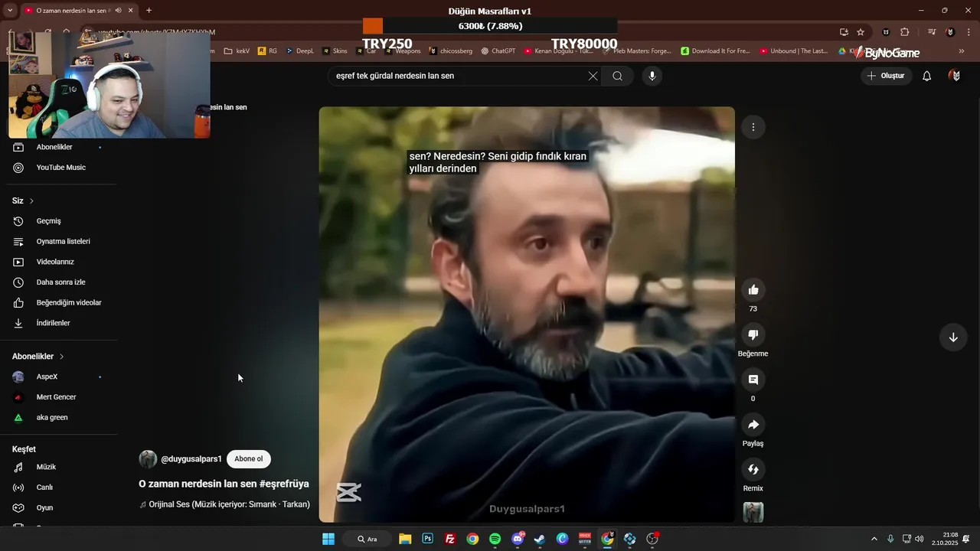
Task: Open volume control in system tray
Action: point(919,539)
